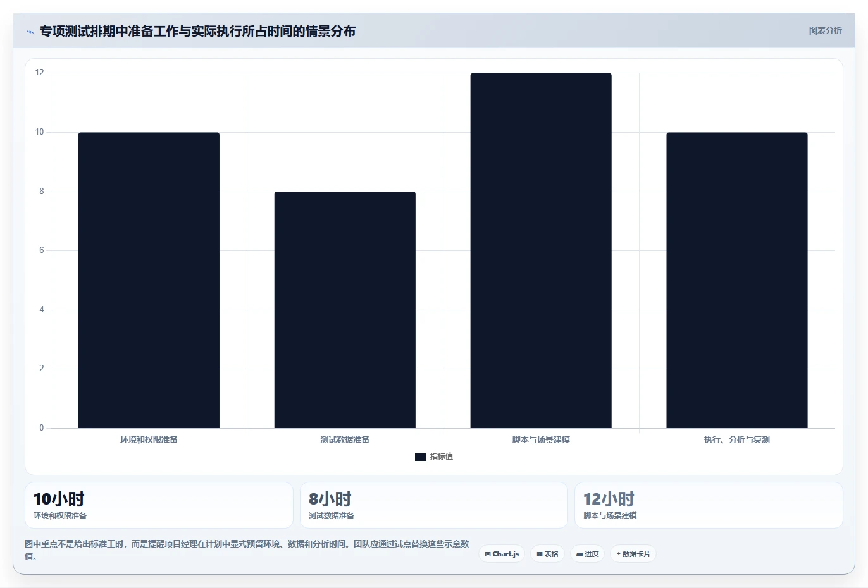Click the 图表分析 label in the header

click(x=825, y=30)
